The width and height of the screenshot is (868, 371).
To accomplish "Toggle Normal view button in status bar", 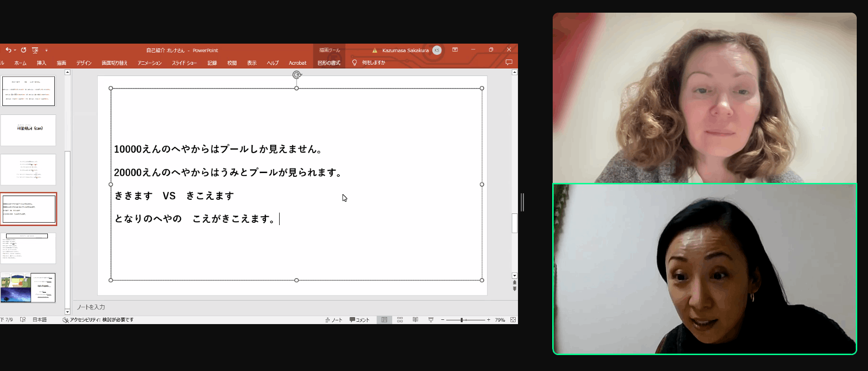I will pyautogui.click(x=384, y=320).
